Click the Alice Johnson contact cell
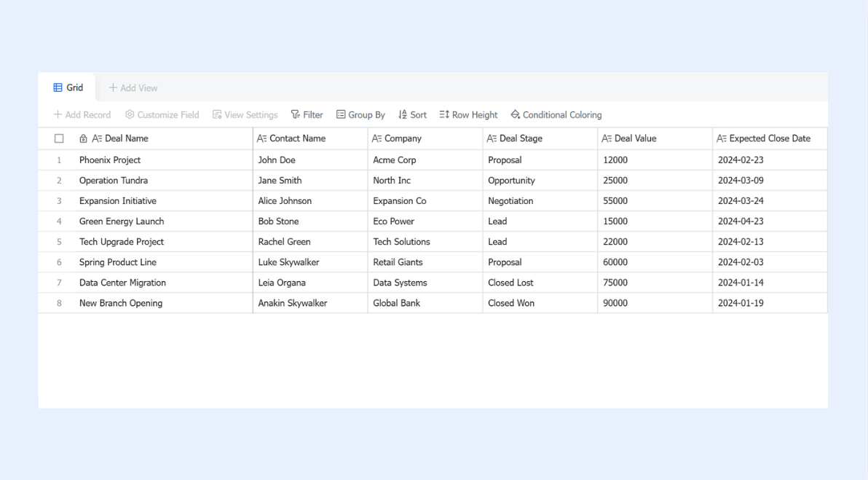Viewport: 868px width, 480px height. (x=310, y=201)
